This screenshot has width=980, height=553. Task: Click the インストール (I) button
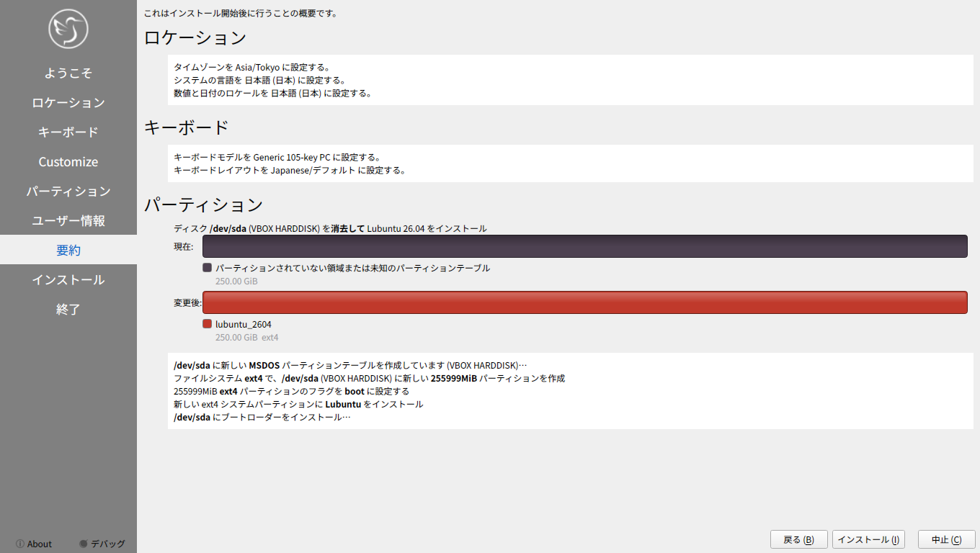click(x=868, y=539)
